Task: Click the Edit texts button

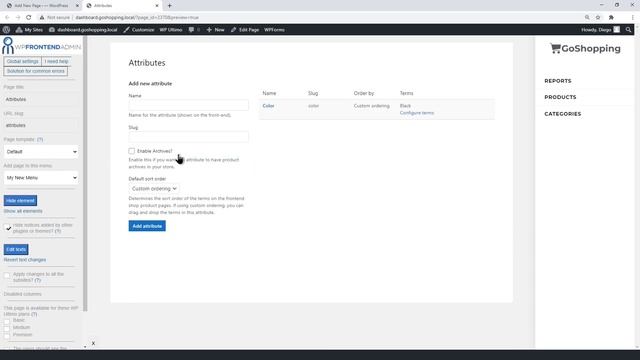Action: click(16, 249)
